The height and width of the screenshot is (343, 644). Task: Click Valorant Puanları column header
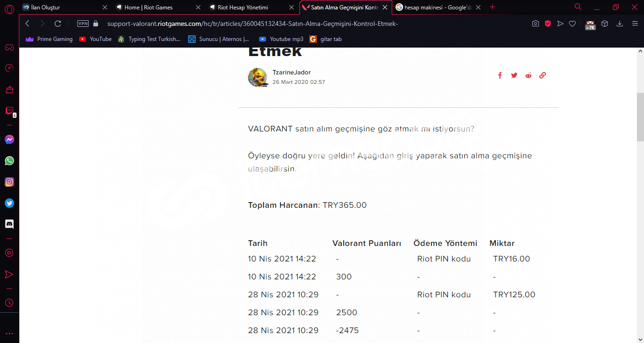[367, 244]
